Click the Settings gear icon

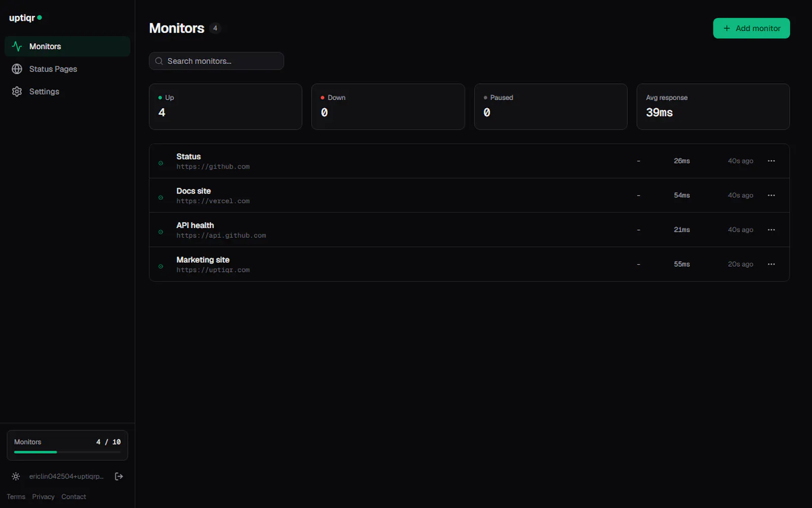click(x=17, y=91)
